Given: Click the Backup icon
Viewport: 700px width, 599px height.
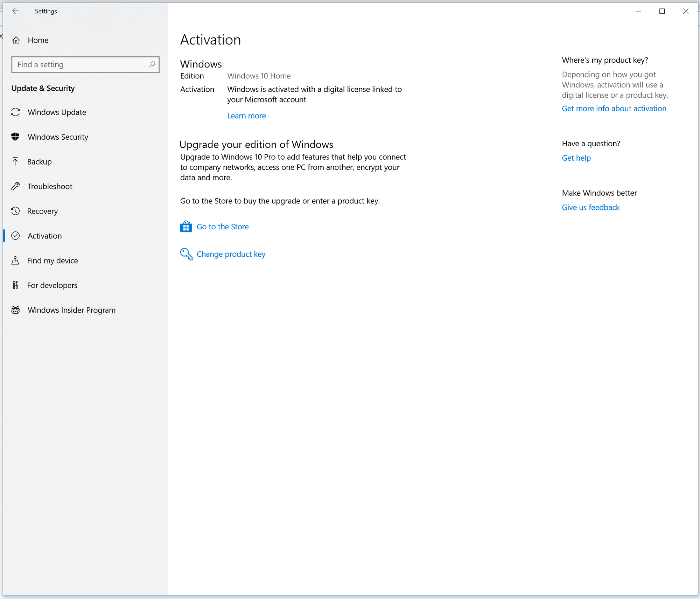Looking at the screenshot, I should point(16,161).
